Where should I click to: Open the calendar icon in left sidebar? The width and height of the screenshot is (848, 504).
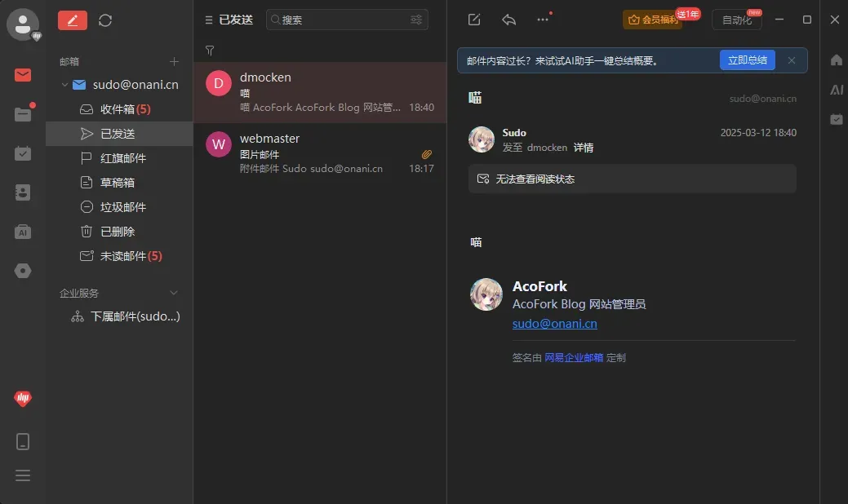[x=23, y=153]
